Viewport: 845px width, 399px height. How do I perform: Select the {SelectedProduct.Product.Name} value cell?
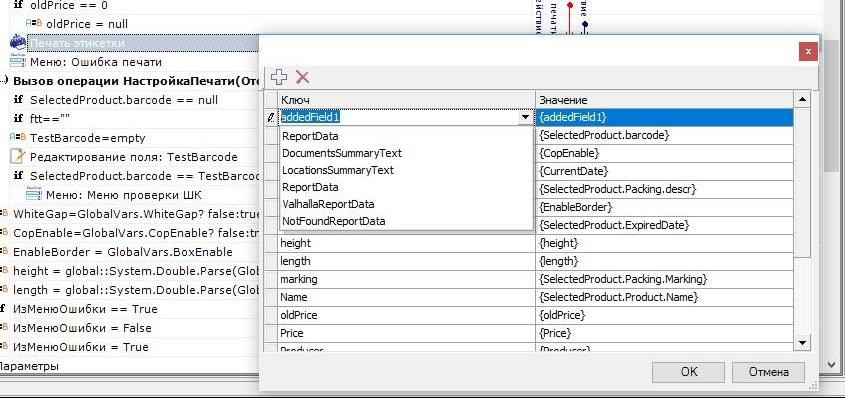pyautogui.click(x=664, y=297)
